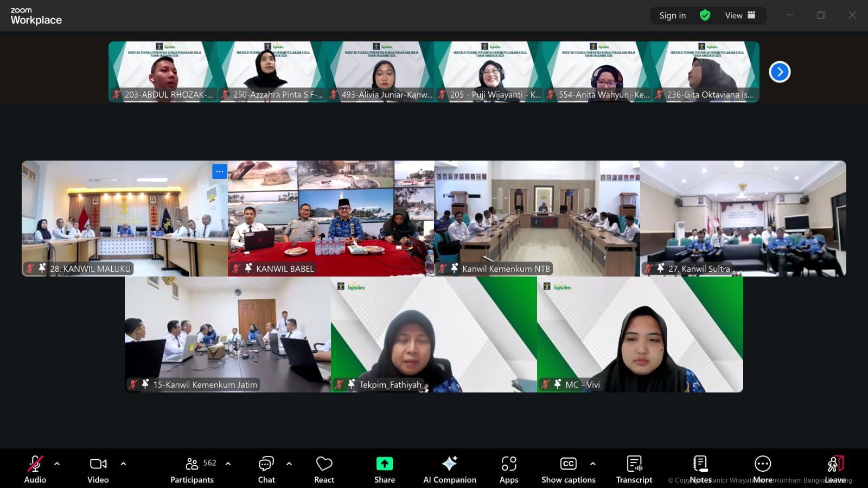Open three-dot menu on KANWIL MALUKU tile
868x488 pixels.
219,171
